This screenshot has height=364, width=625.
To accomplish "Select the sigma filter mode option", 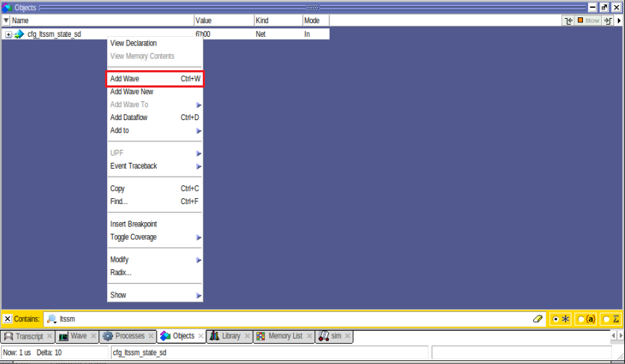I will [x=611, y=318].
